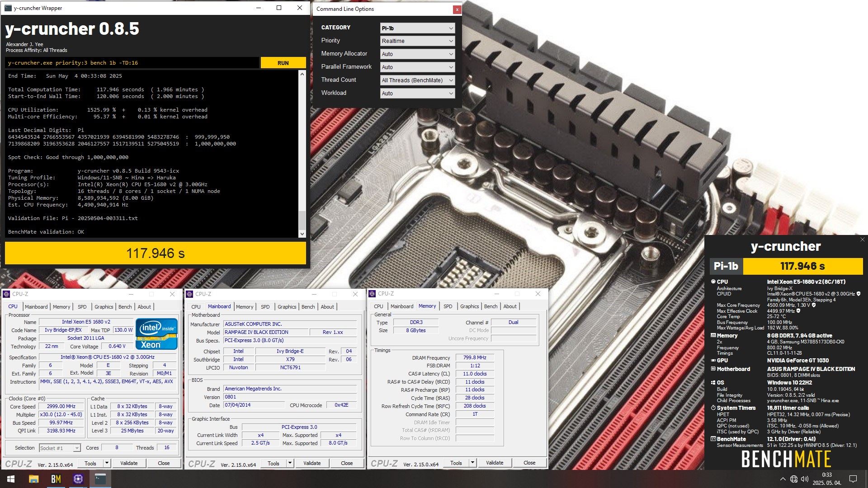Click the yellow 117.946 s result bar
The height and width of the screenshot is (488, 868).
[156, 253]
